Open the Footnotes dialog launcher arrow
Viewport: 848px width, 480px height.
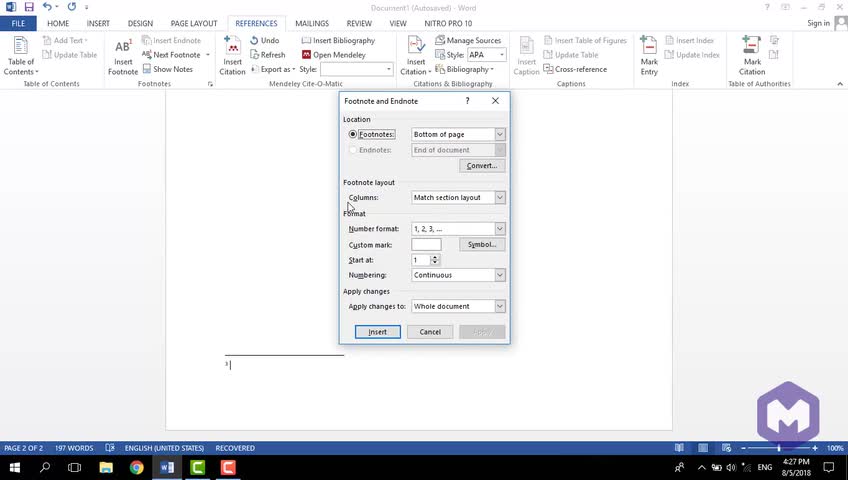[x=210, y=84]
